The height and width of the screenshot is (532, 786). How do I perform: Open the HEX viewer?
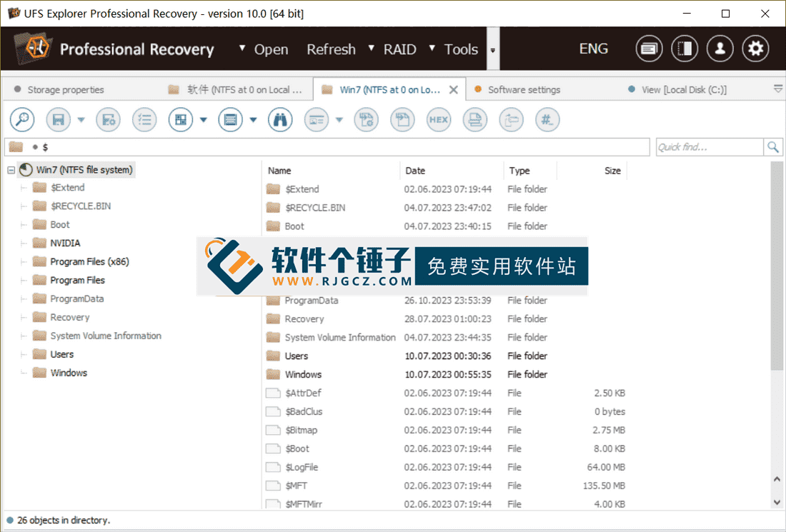point(438,119)
